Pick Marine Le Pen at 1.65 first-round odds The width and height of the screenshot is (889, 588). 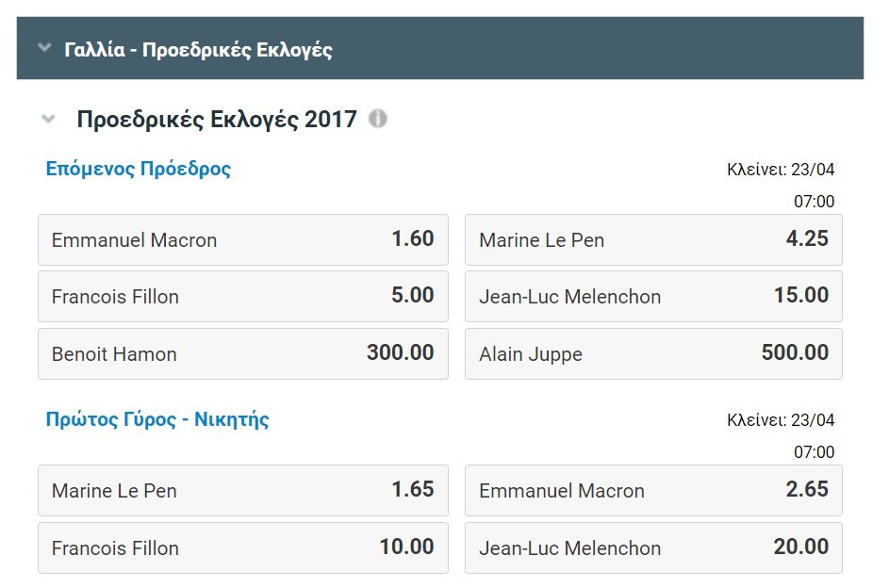(x=243, y=491)
